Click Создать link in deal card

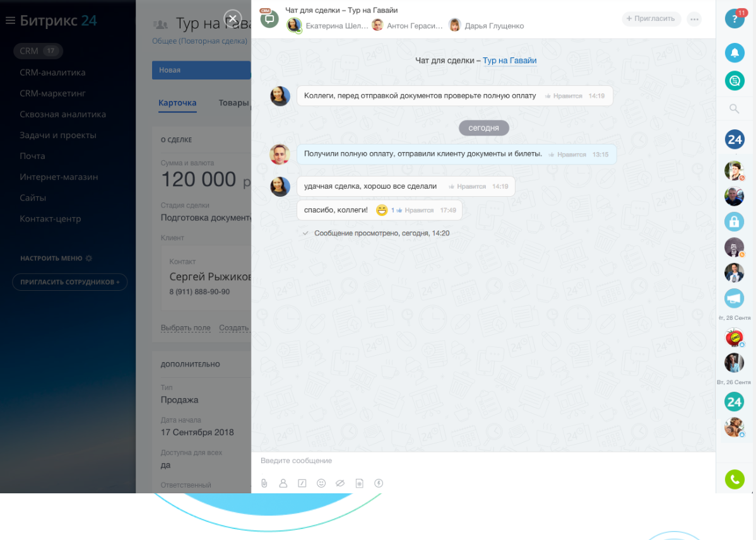[x=234, y=328]
